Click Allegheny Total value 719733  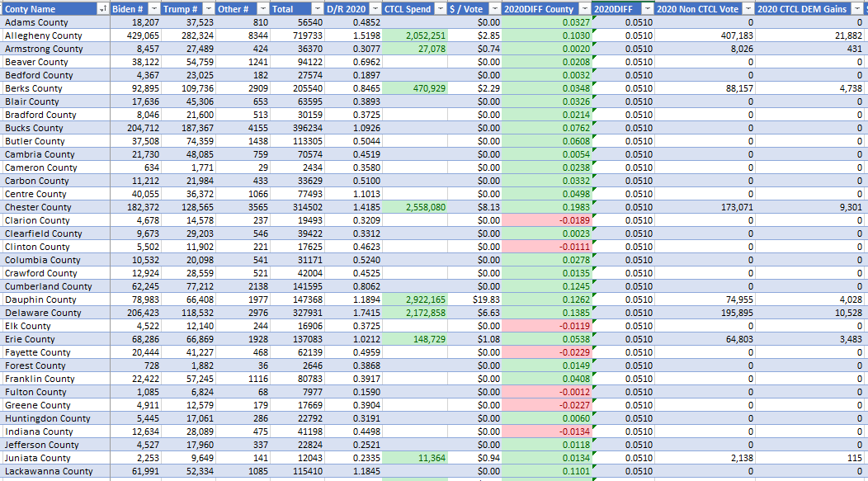tap(308, 35)
